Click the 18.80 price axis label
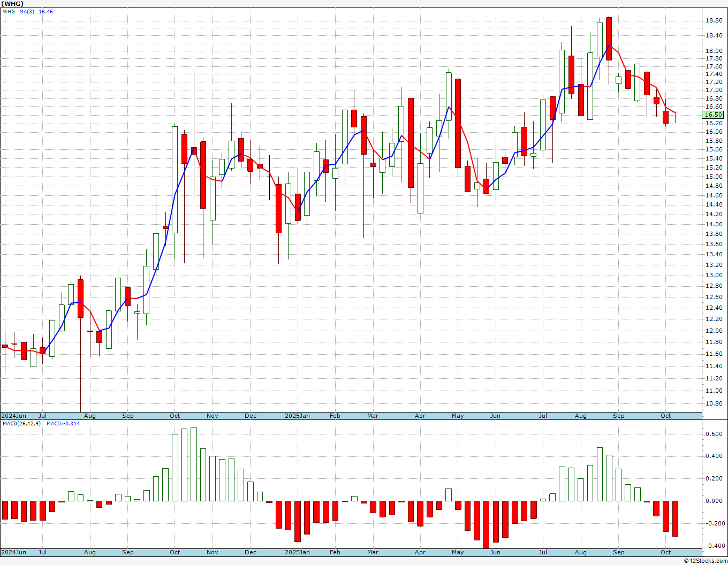This screenshot has width=728, height=565. [714, 21]
